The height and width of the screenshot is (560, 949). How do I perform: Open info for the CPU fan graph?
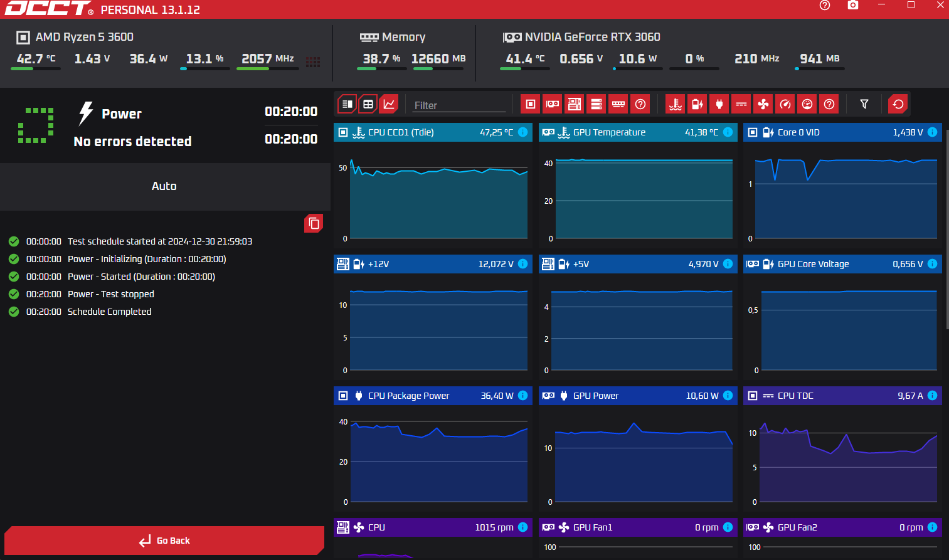pos(522,527)
